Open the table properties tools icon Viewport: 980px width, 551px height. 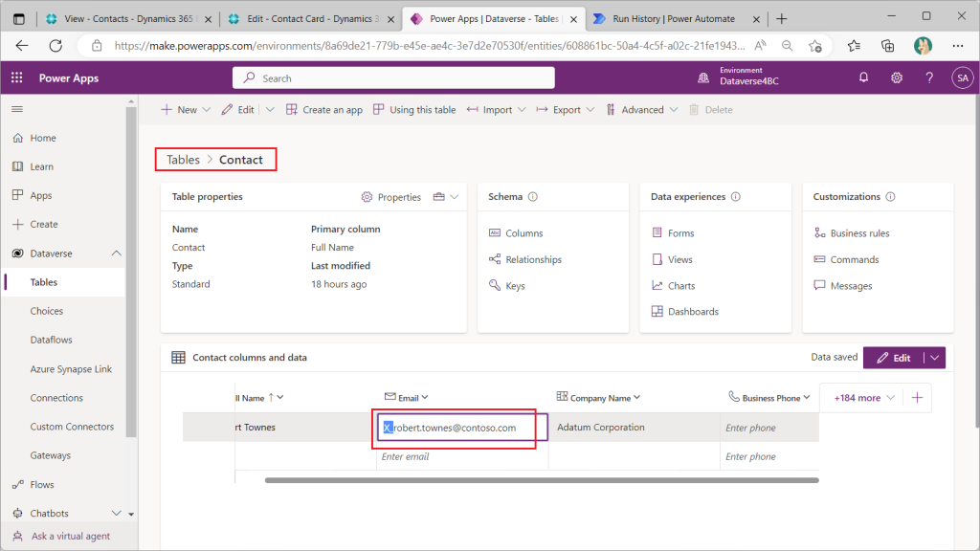coord(438,197)
